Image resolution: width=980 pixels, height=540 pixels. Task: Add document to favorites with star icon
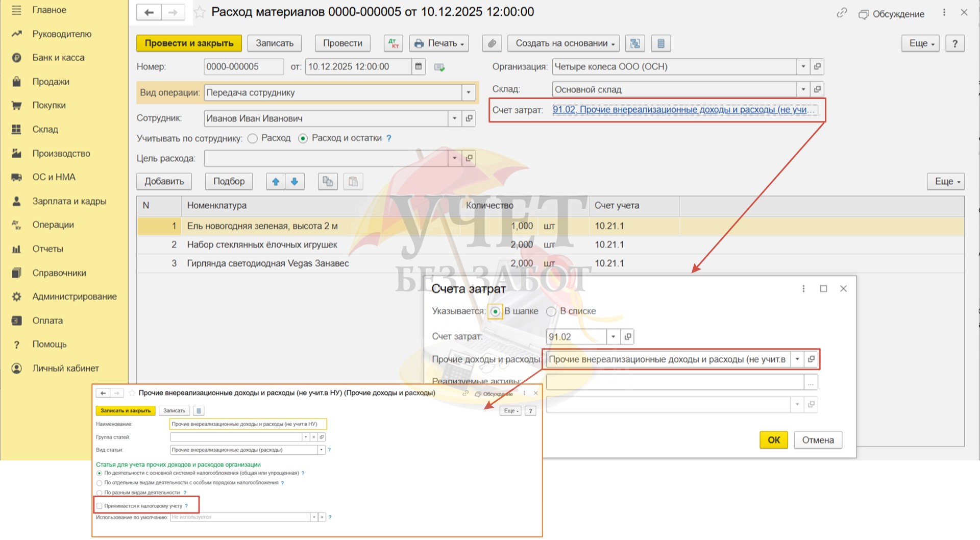click(x=200, y=12)
